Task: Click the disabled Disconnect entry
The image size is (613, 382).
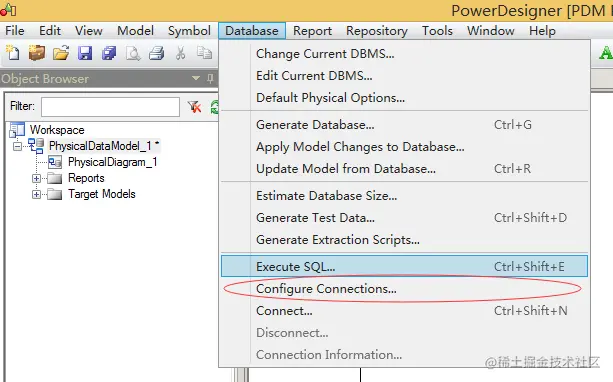Action: [x=404, y=333]
